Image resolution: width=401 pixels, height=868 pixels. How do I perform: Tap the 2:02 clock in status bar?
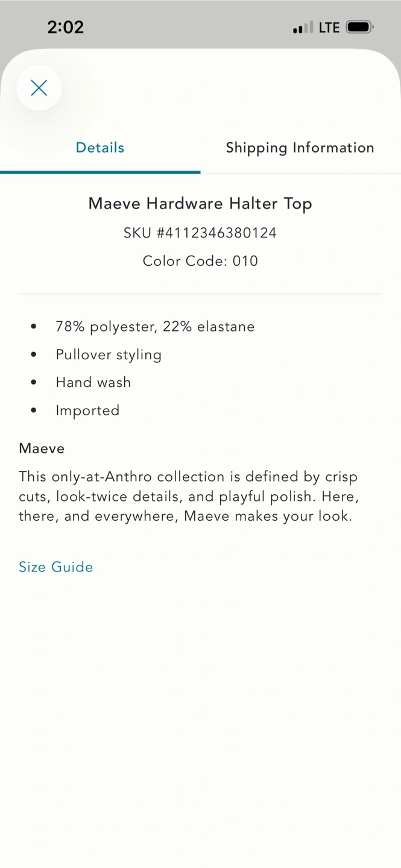click(x=65, y=27)
